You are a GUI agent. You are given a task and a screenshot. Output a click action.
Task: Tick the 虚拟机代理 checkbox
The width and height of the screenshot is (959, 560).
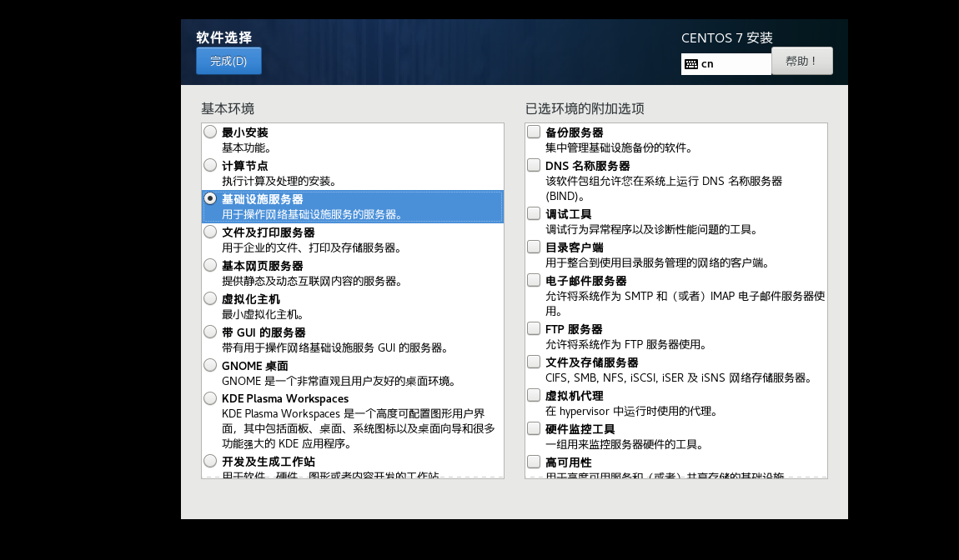coord(534,395)
